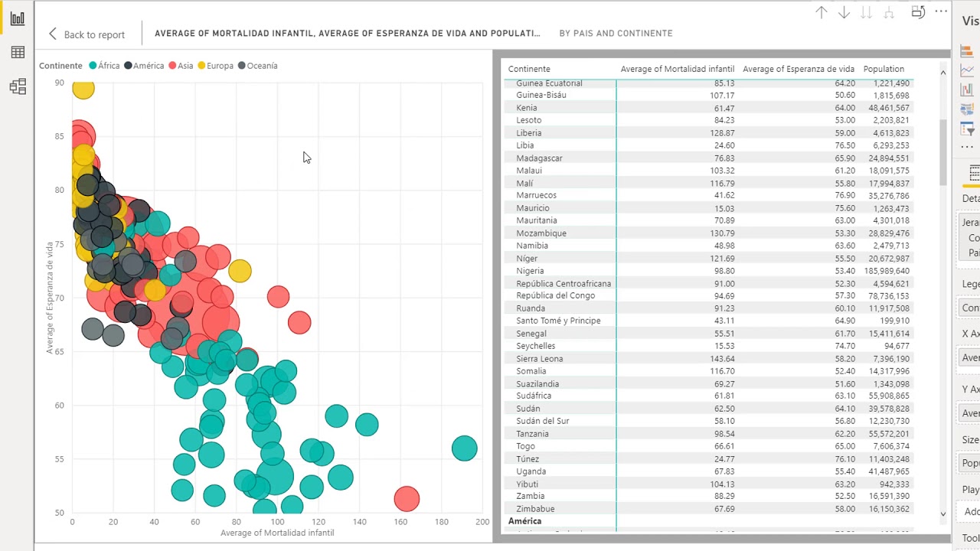This screenshot has width=980, height=551.
Task: Select filled map visualization icon
Action: point(966,109)
